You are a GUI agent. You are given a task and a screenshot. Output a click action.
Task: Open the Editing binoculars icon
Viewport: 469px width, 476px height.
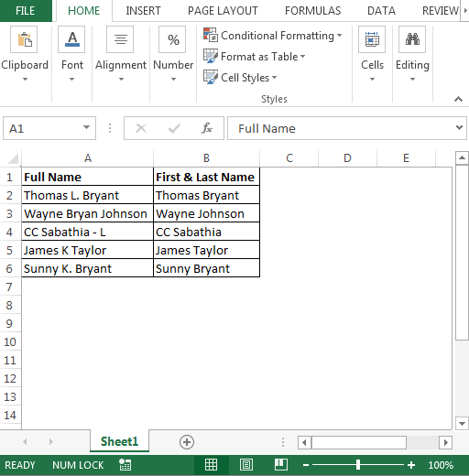412,39
